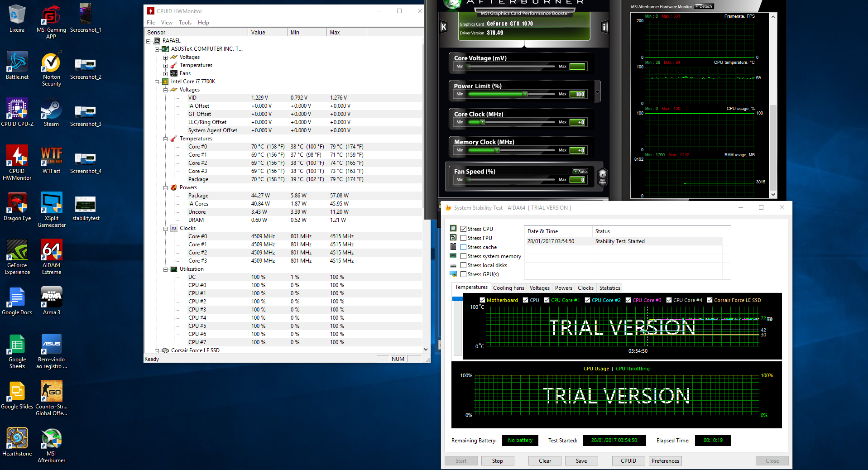Switch to Cooling Fans tab
Viewport: 868px width, 470px height.
pos(508,288)
